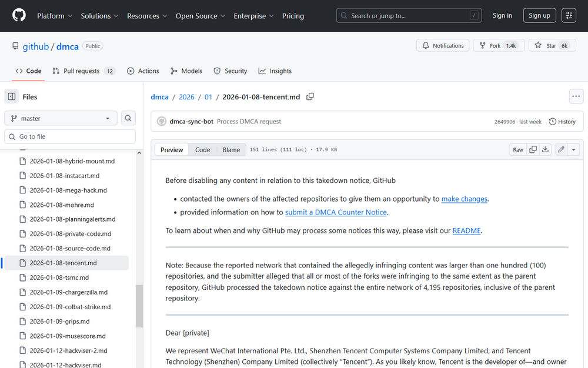Viewport: 588px width, 368px height.
Task: Open the Raw file view
Action: point(518,149)
